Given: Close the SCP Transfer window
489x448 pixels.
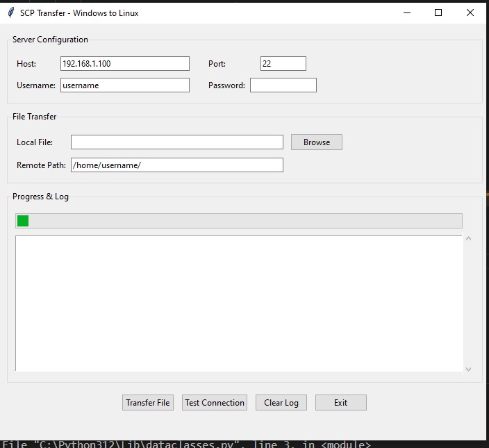Looking at the screenshot, I should [470, 13].
